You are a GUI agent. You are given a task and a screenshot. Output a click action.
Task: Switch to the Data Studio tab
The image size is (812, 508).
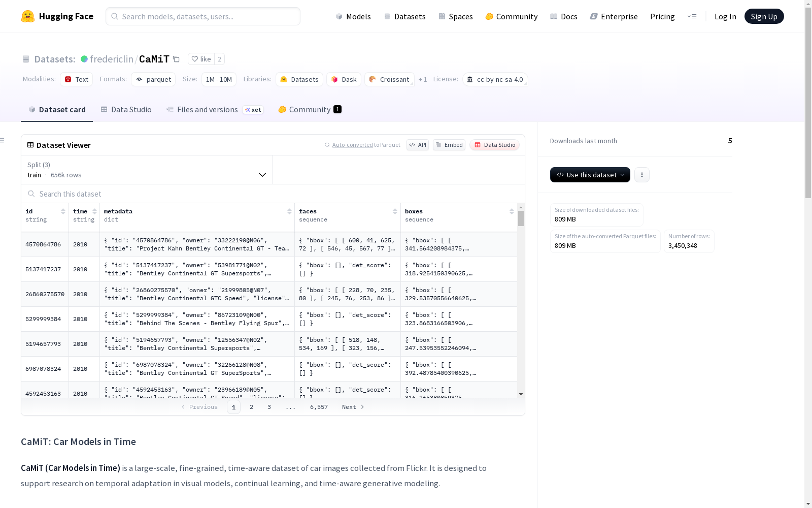click(x=126, y=110)
